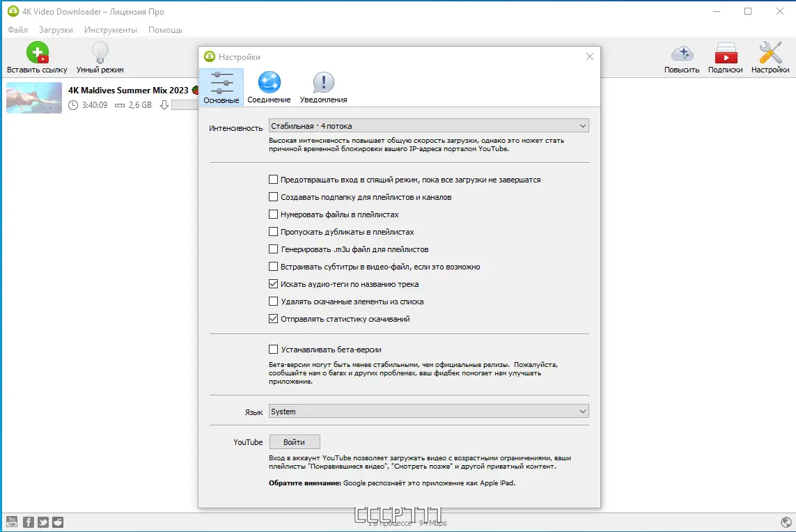The image size is (796, 532).
Task: Enable Устанавливать бета-версии checkbox
Action: coord(273,350)
